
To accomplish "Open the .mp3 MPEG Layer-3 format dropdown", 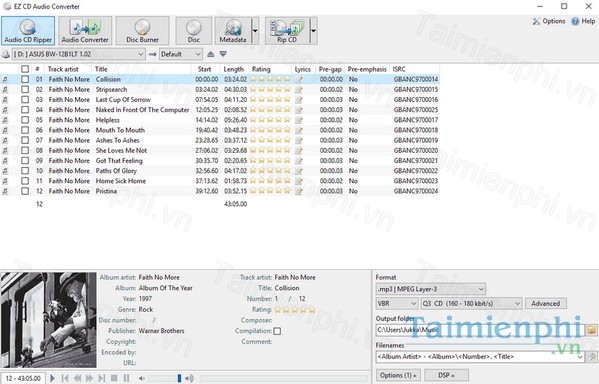I will 431,289.
